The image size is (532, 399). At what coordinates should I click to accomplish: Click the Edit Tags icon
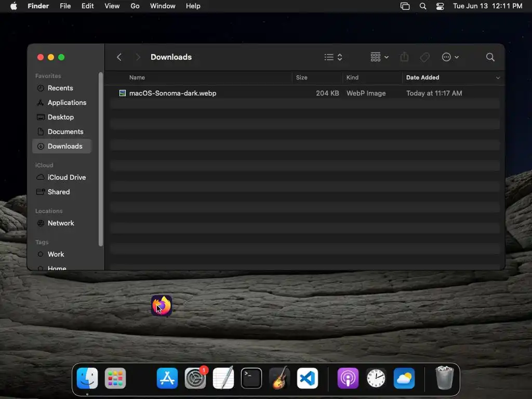(x=424, y=57)
